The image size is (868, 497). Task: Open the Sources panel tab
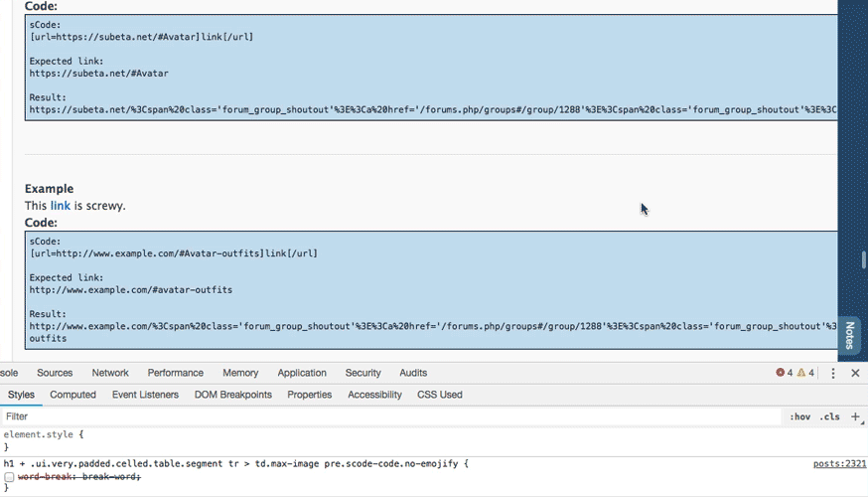[55, 373]
